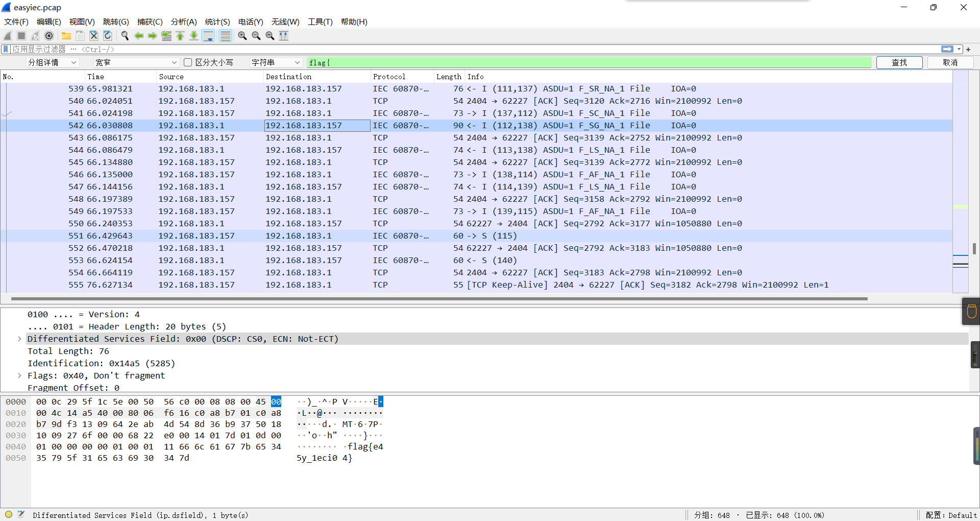
Task: Click the horizontal scrollbar under packet list
Action: coord(439,298)
